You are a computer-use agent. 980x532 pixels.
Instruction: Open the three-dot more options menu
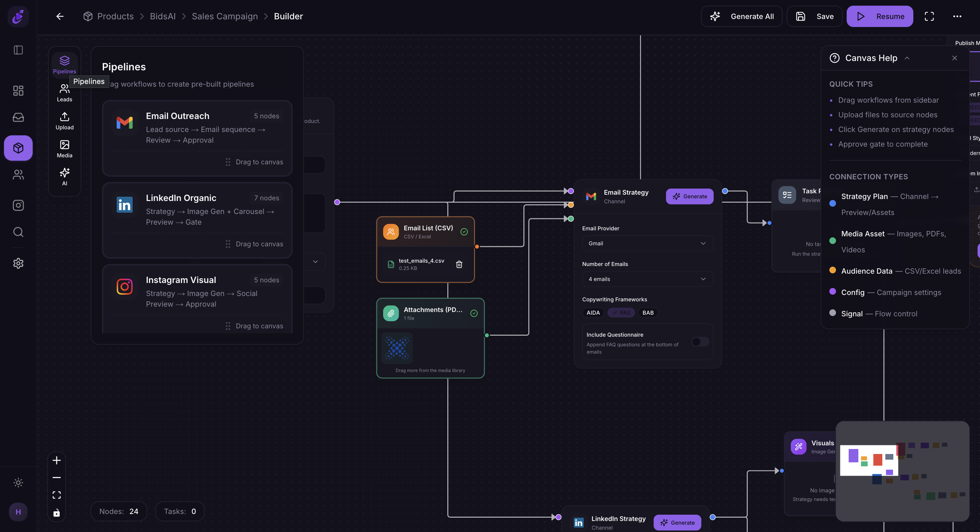tap(957, 16)
